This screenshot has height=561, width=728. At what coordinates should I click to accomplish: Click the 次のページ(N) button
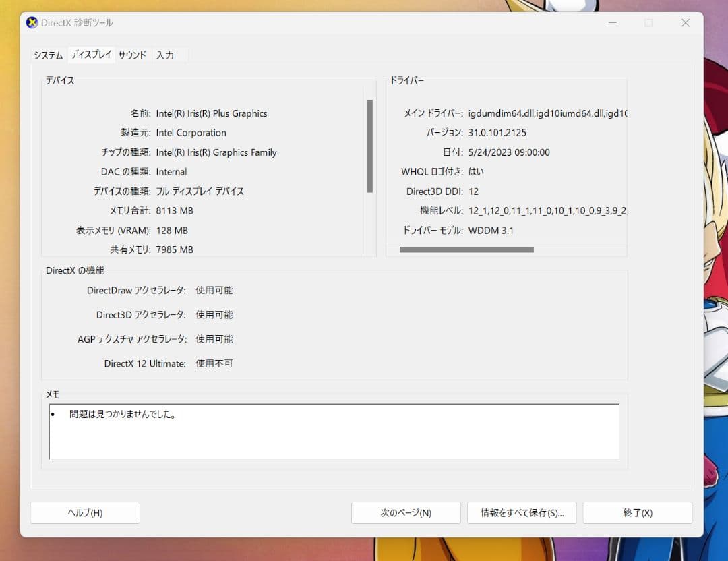(x=405, y=512)
